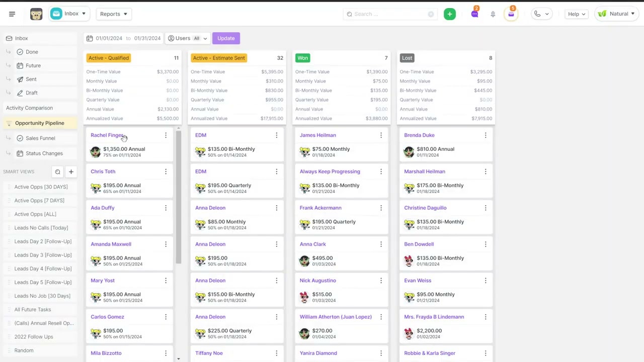Clear the search field with x icon

click(x=431, y=14)
